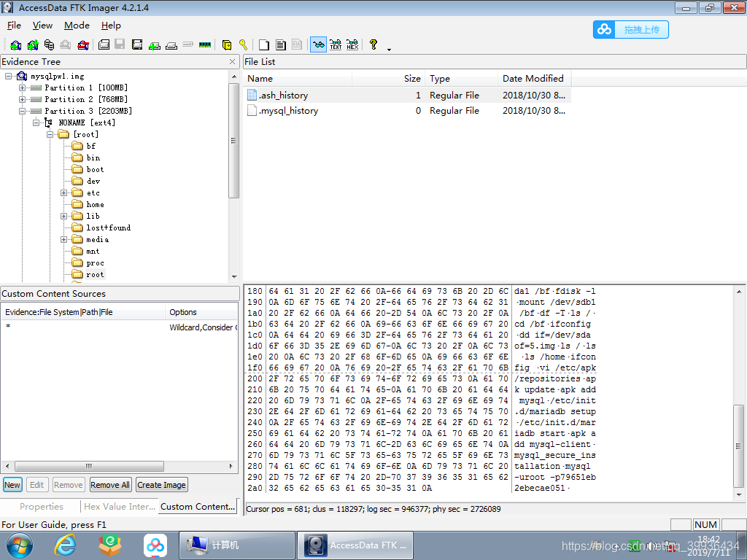
Task: Collapse Partition 3 [2203MB] node
Action: pyautogui.click(x=22, y=111)
